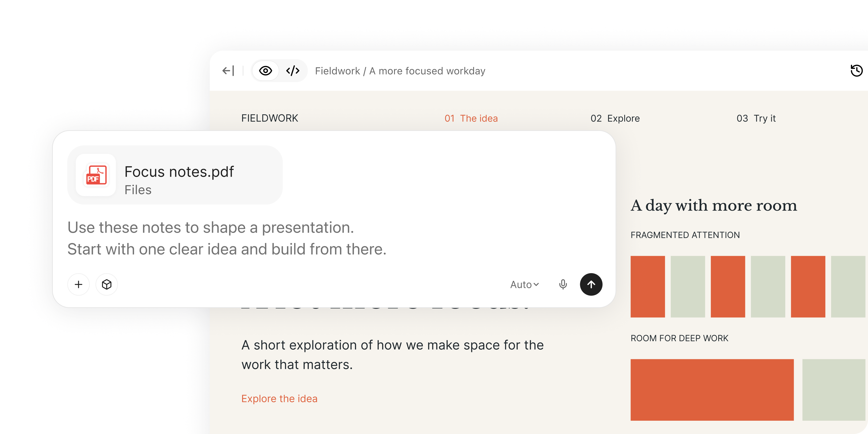Image resolution: width=868 pixels, height=434 pixels.
Task: Click the large orange block under Room for Deep Work
Action: (x=712, y=390)
